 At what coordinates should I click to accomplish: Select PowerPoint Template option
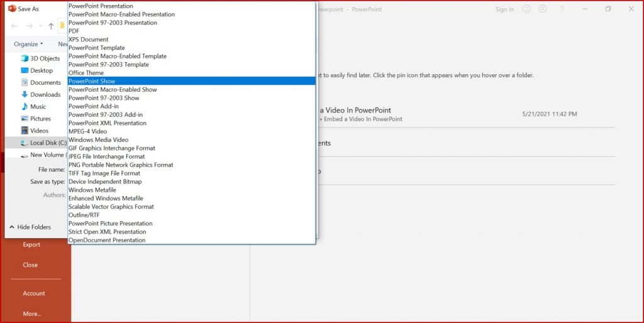click(x=191, y=48)
